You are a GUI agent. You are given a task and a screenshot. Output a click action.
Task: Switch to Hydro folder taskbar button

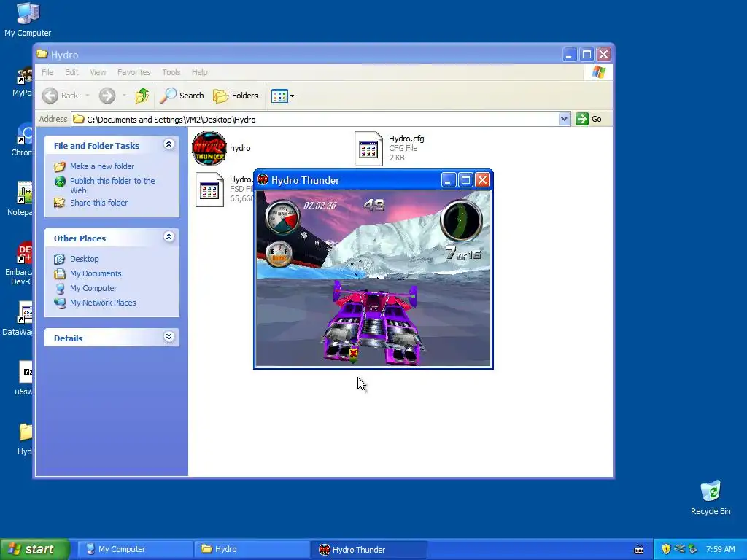252,549
